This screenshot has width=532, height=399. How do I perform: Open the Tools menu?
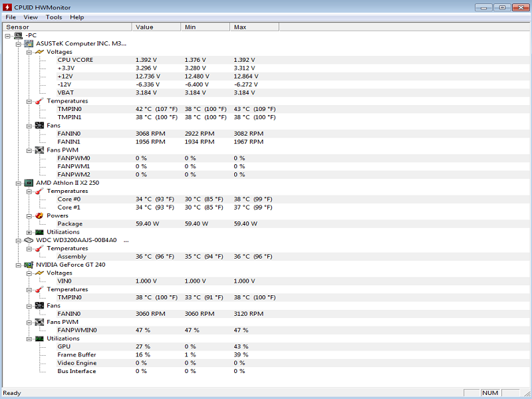click(x=54, y=17)
